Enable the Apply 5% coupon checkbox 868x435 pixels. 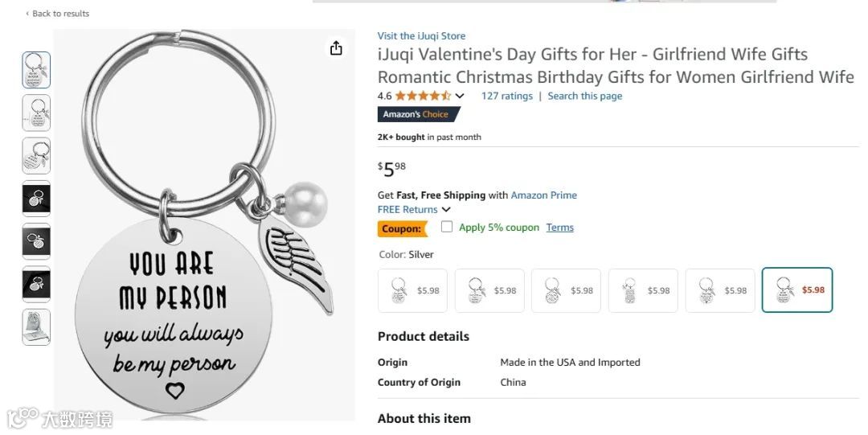[x=447, y=227]
